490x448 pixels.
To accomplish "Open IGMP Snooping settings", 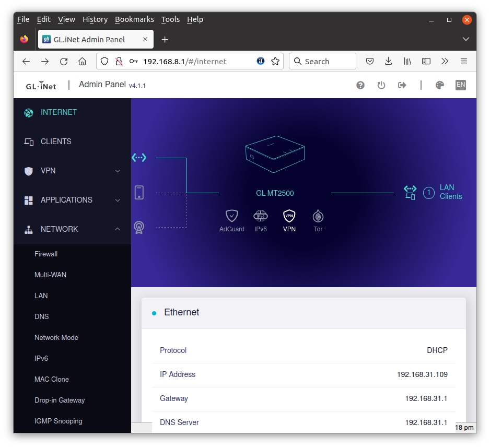I will [59, 421].
